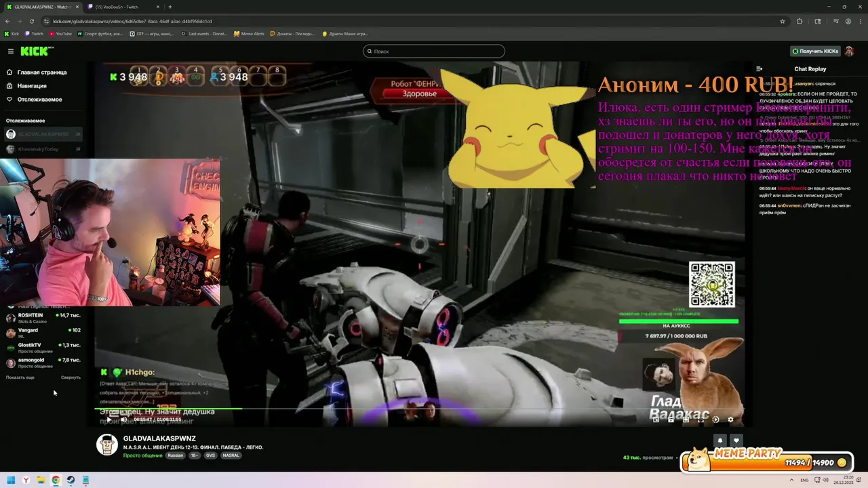Close the VooDooSh Twitch tab
The image size is (868, 488).
tap(159, 7)
